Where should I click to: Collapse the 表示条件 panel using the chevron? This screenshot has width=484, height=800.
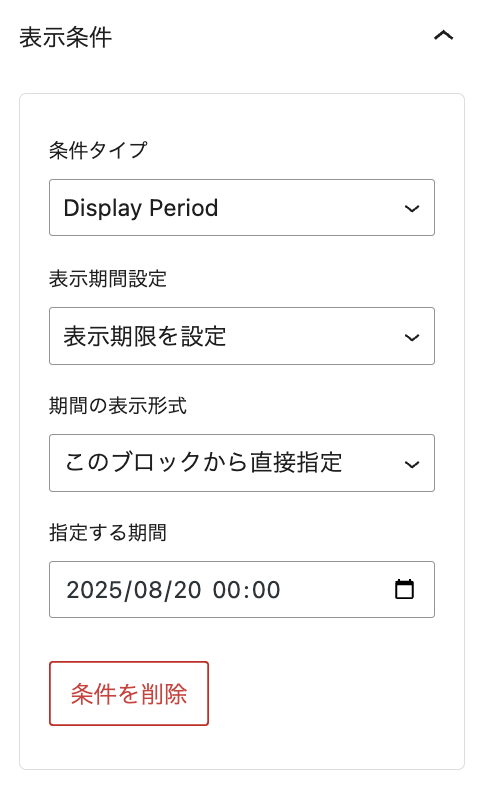443,36
